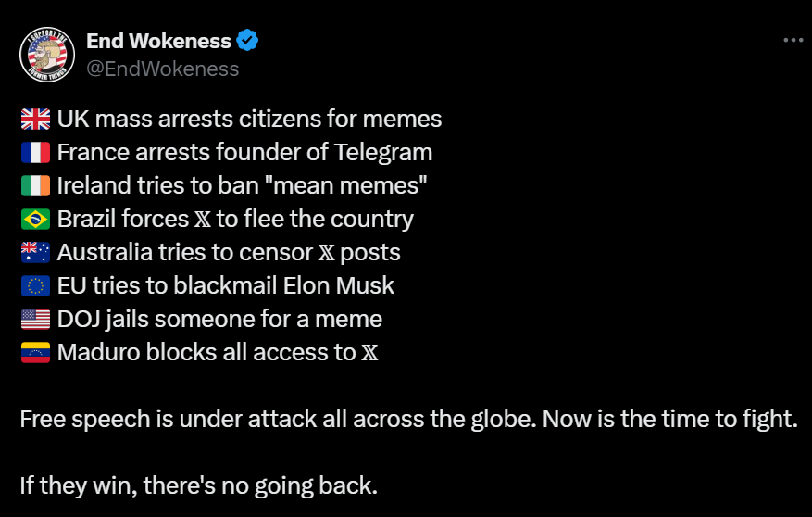Click the X logo after 'Maduro blocks all access to'

tap(369, 353)
